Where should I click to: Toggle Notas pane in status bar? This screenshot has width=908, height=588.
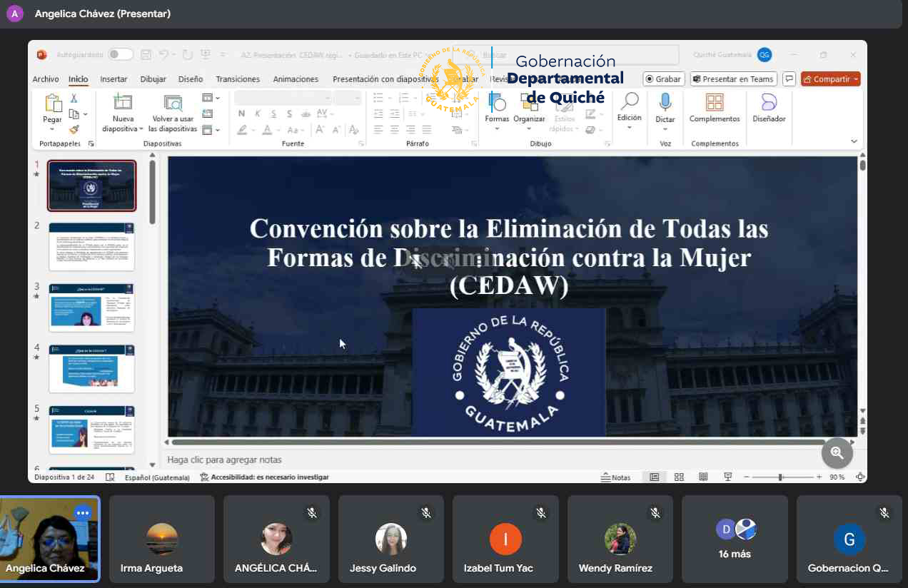(x=616, y=477)
